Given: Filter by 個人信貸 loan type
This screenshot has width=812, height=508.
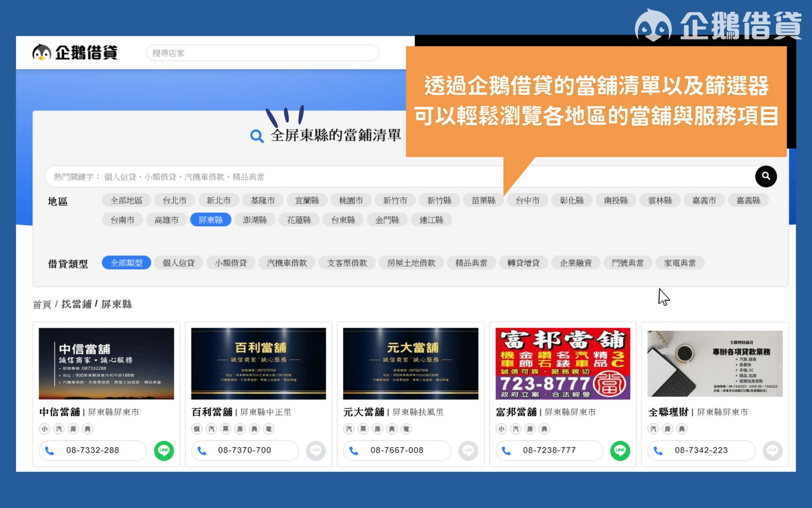Looking at the screenshot, I should pos(179,263).
